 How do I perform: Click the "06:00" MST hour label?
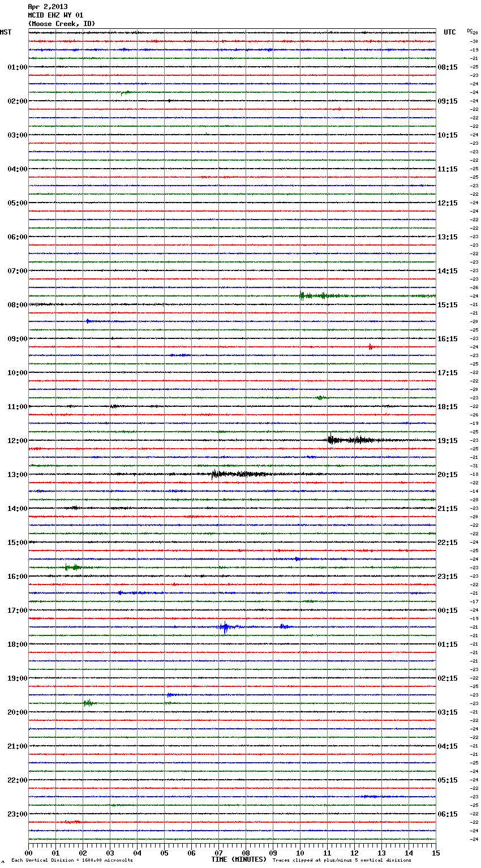[x=17, y=237]
